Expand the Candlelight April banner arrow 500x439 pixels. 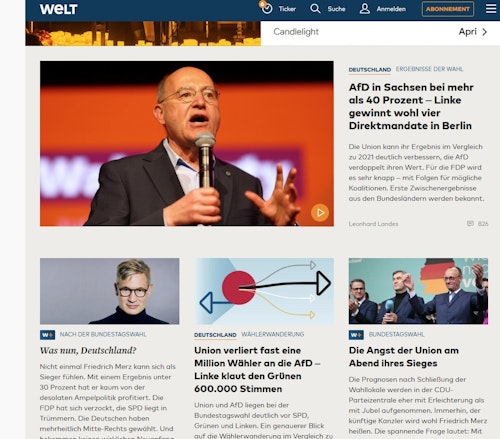point(485,32)
